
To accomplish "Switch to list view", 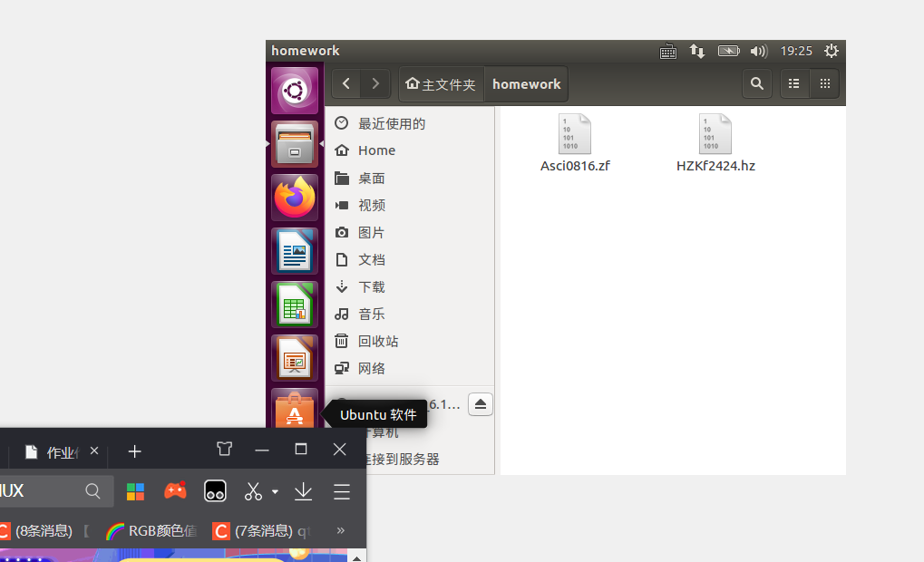I will pos(794,83).
